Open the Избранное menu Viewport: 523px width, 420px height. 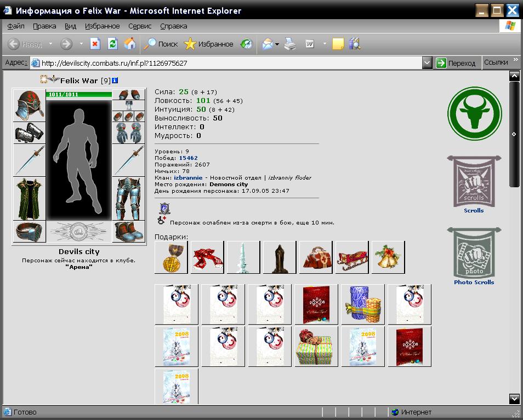pyautogui.click(x=102, y=26)
